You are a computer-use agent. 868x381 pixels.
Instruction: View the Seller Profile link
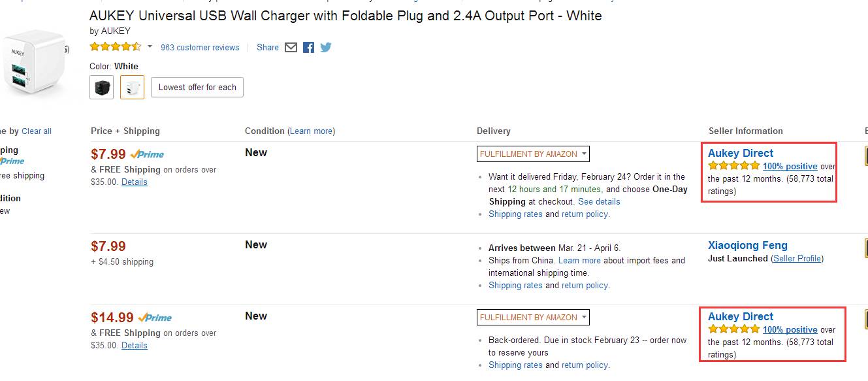pos(797,259)
